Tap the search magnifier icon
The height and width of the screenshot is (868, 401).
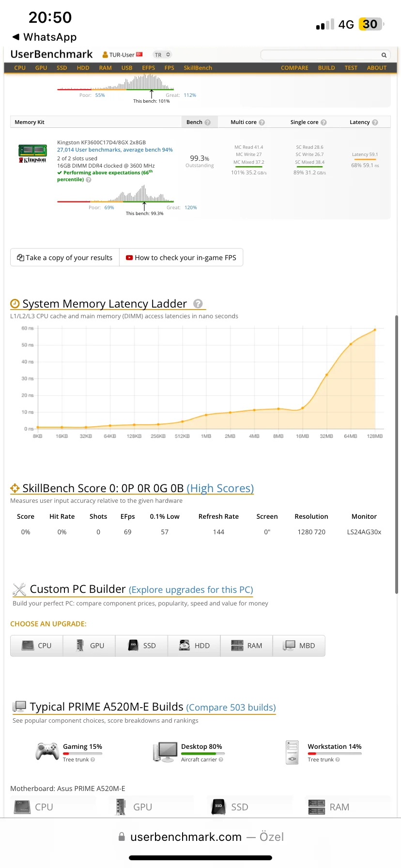pyautogui.click(x=384, y=55)
